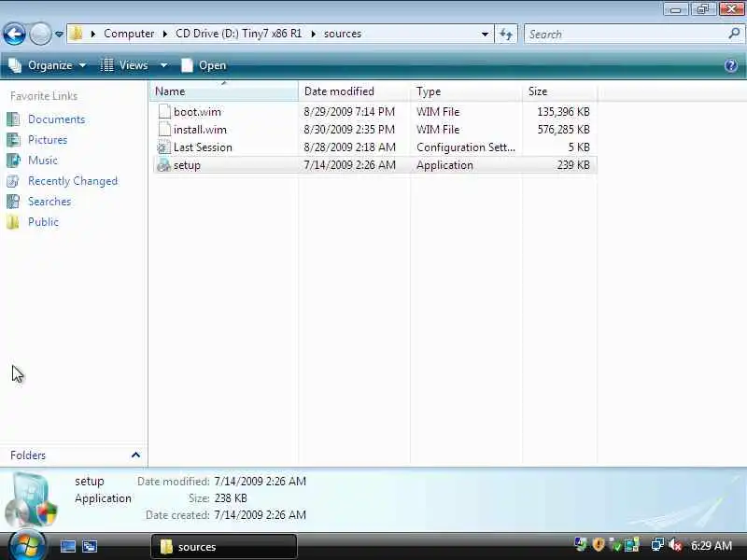The image size is (747, 560).
Task: Open Recently Changed favorite link
Action: (x=73, y=181)
